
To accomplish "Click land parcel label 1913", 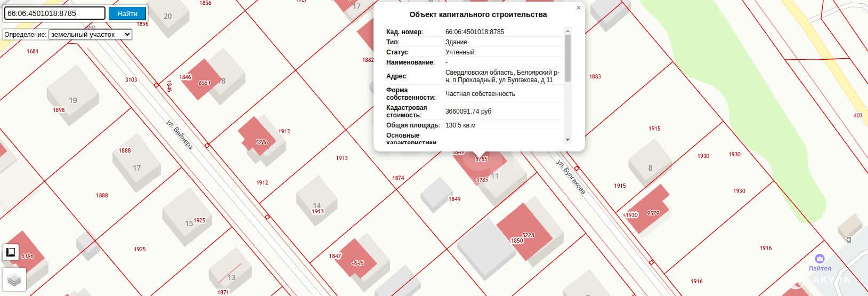I will click(x=342, y=158).
